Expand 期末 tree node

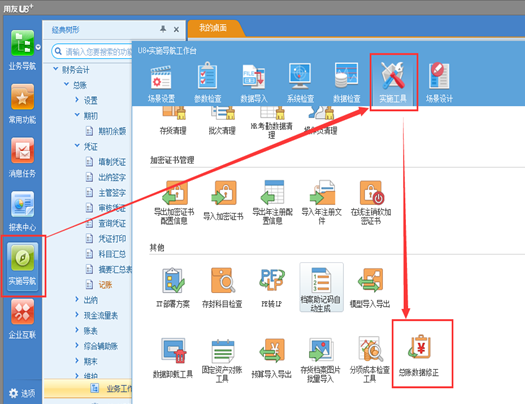point(77,361)
